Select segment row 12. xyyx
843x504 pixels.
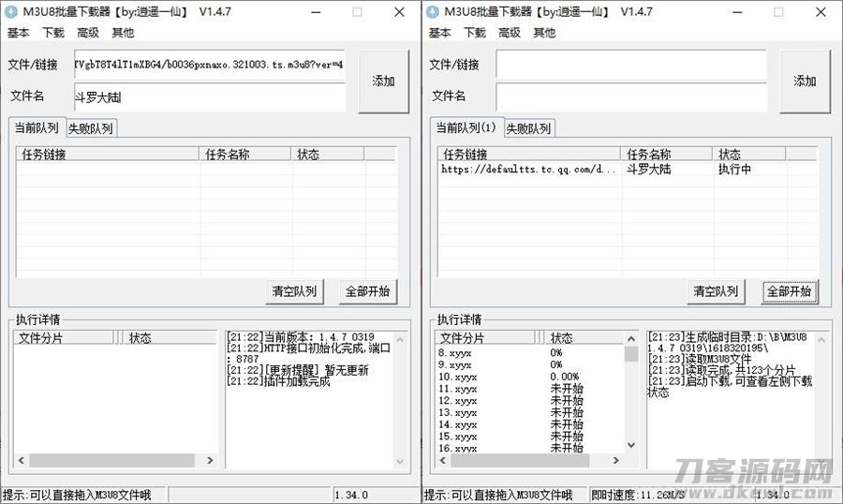[x=457, y=401]
